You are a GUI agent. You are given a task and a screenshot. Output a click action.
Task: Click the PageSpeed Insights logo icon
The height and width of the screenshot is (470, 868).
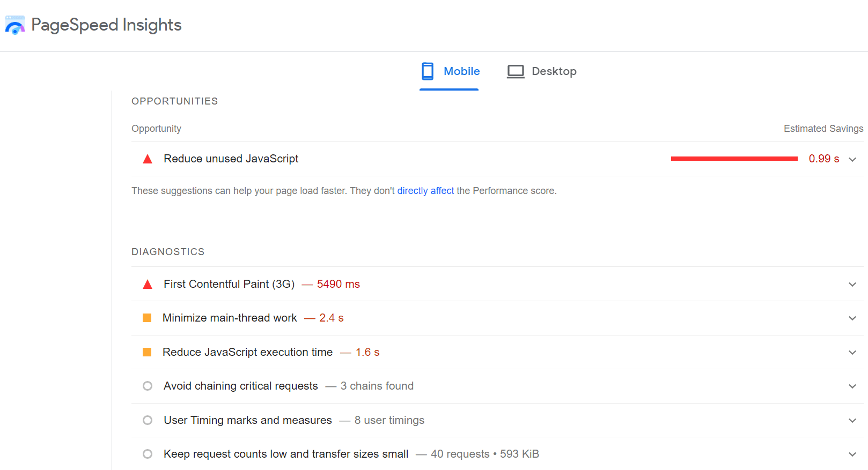(14, 24)
